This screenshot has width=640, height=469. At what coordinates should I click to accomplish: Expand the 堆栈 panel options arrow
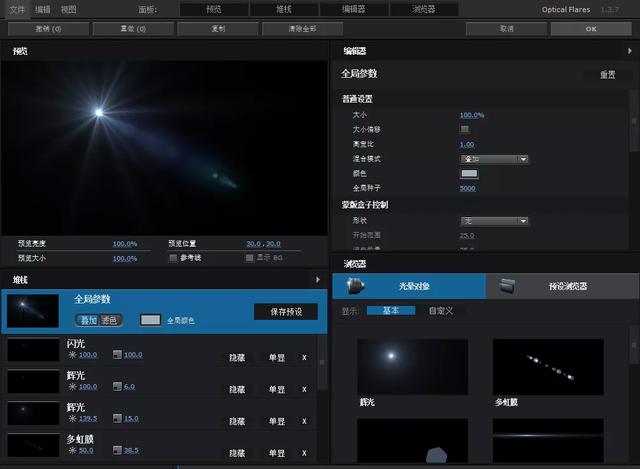coord(318,280)
